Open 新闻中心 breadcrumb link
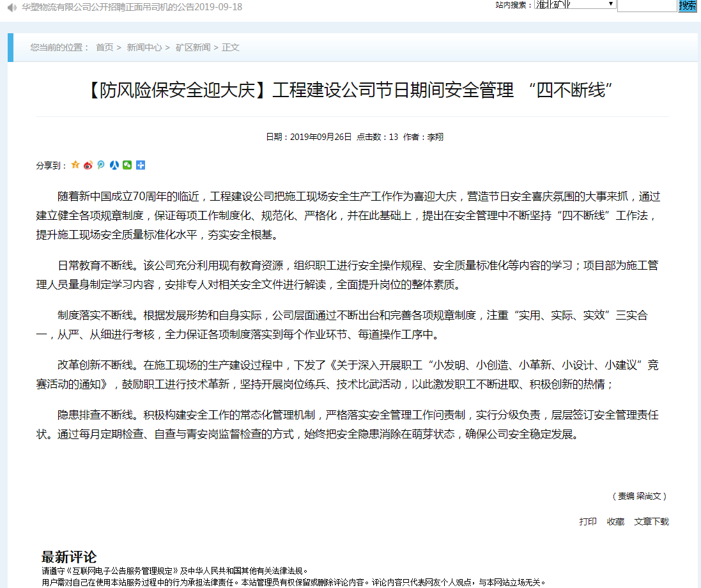The width and height of the screenshot is (701, 588). coord(144,47)
